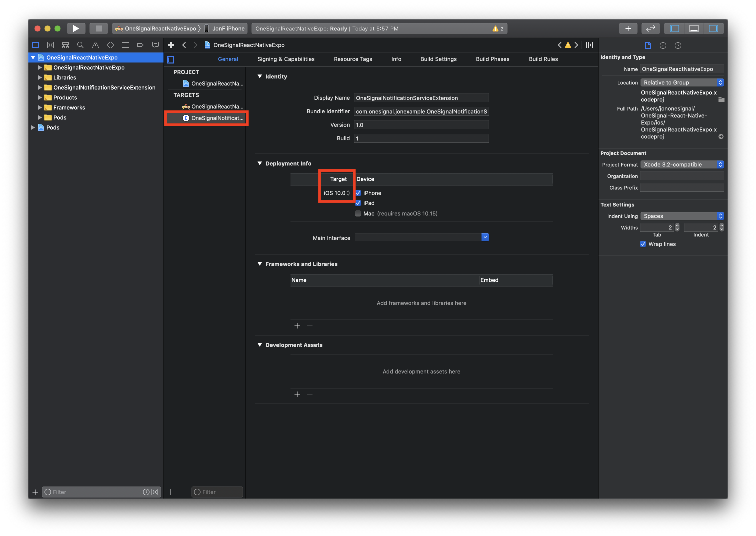This screenshot has width=756, height=536.
Task: Open the Project Format dropdown
Action: pos(682,165)
